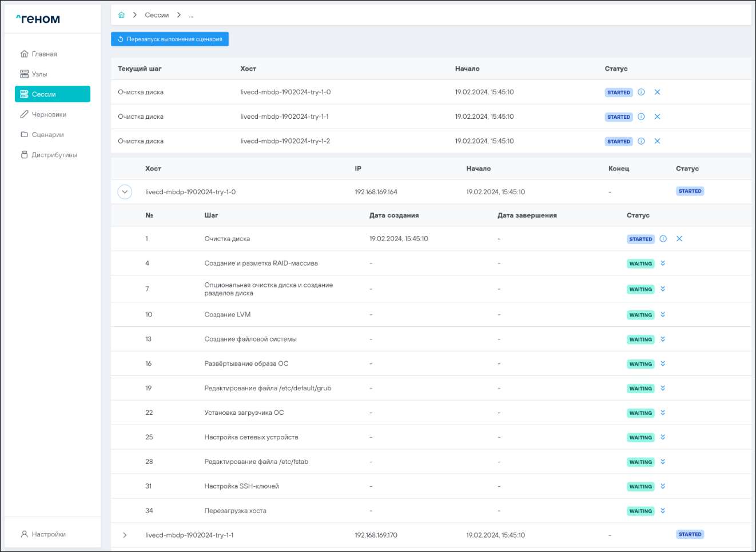Click the Геном logo

click(38, 19)
